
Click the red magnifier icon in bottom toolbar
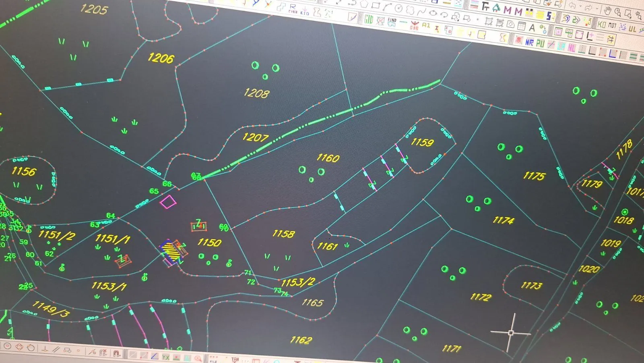point(198,359)
